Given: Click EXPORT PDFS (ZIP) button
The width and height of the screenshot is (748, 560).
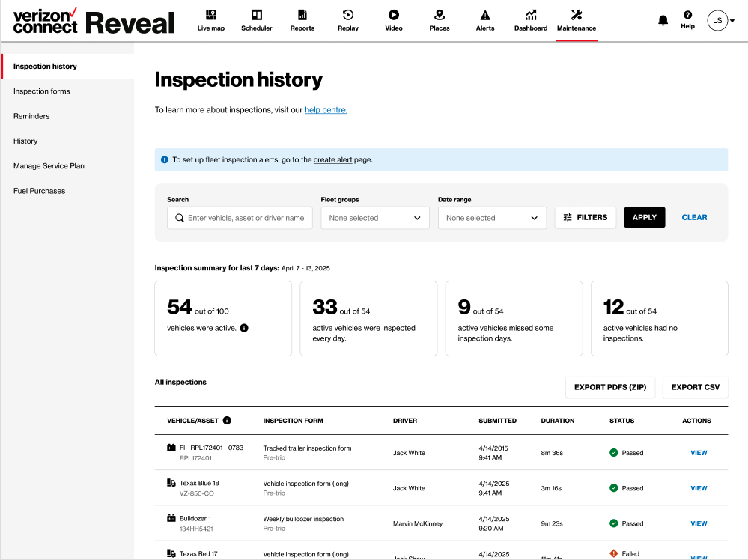Looking at the screenshot, I should (x=610, y=387).
